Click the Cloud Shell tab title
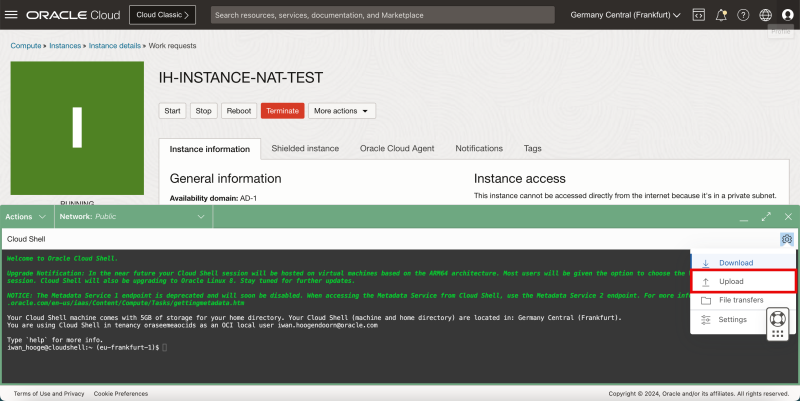Viewport: 800px width, 401px height. tap(26, 239)
